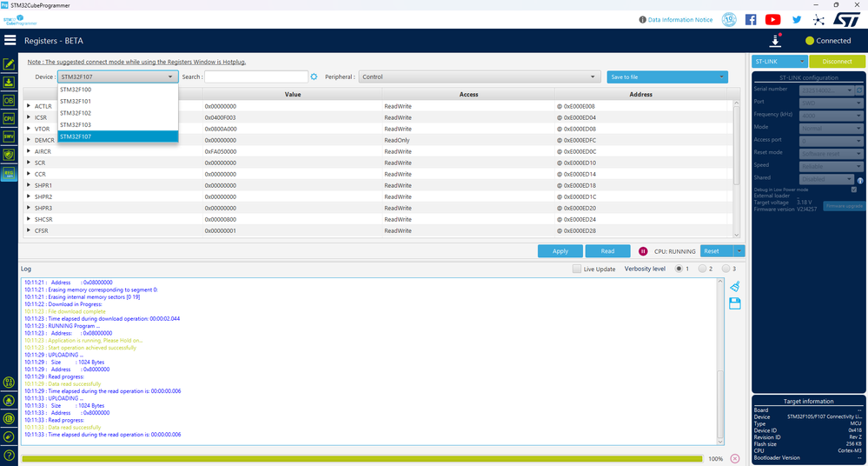Image resolution: width=868 pixels, height=466 pixels.
Task: Click the CFSR value 0x00000001
Action: coord(221,230)
